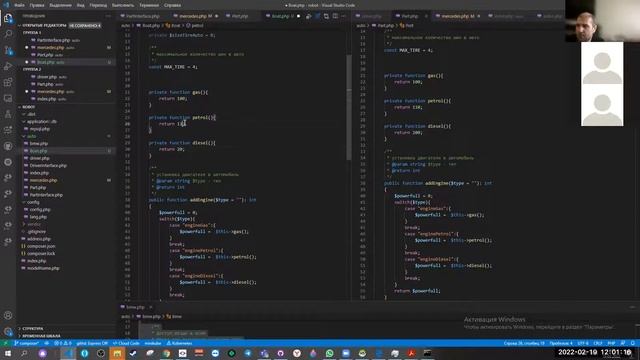Click the errors and warnings counter in status bar
The image size is (640, 360).
63,343
